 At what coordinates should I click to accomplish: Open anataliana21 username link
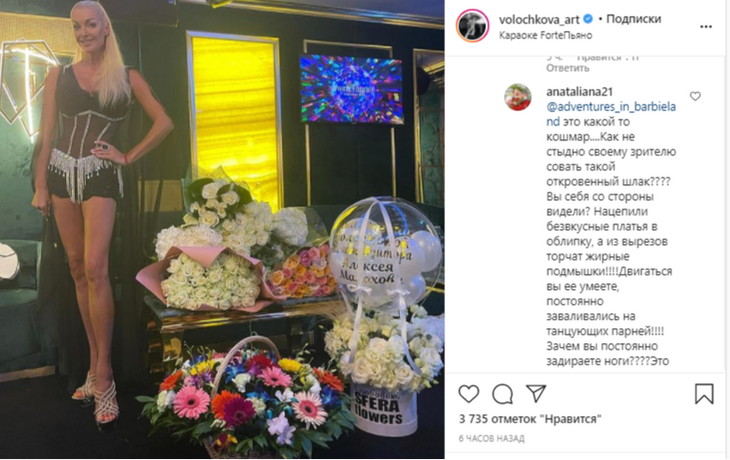[579, 92]
